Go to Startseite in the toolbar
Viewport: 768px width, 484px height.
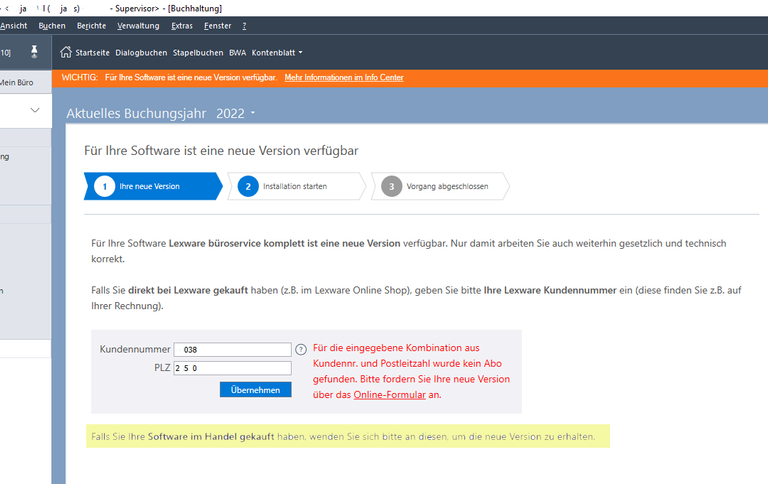(92, 52)
